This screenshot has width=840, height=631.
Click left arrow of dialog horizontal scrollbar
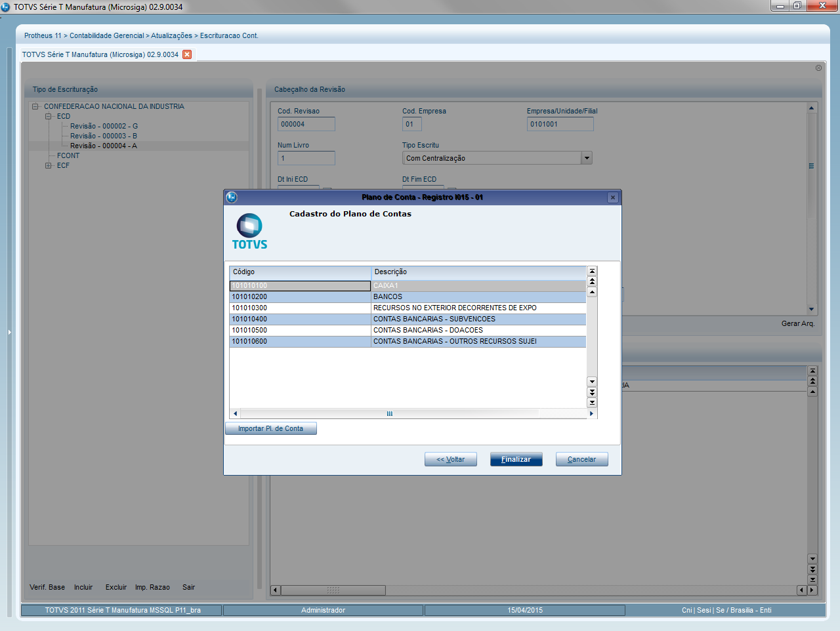coord(236,414)
